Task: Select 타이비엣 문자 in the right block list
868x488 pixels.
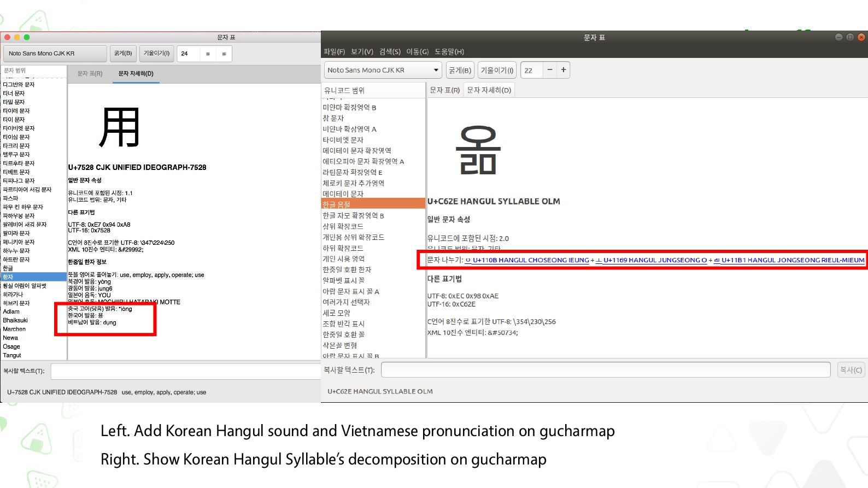Action: pos(373,140)
